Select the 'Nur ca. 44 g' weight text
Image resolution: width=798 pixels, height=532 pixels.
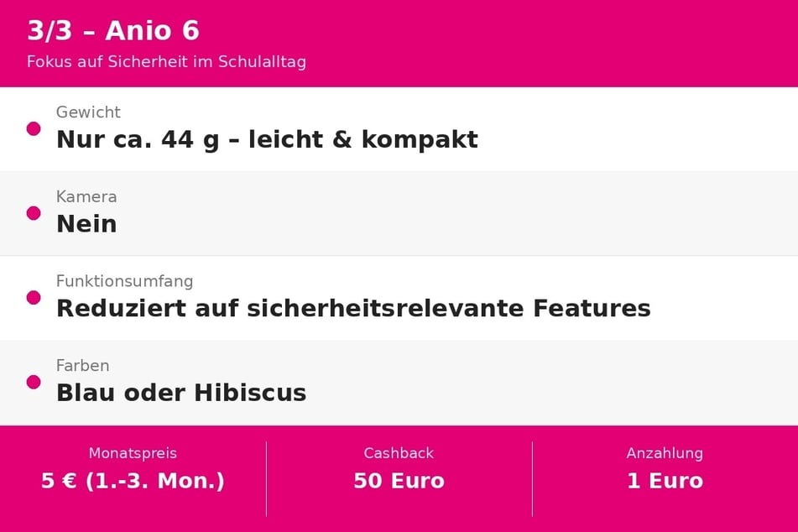pyautogui.click(x=138, y=140)
